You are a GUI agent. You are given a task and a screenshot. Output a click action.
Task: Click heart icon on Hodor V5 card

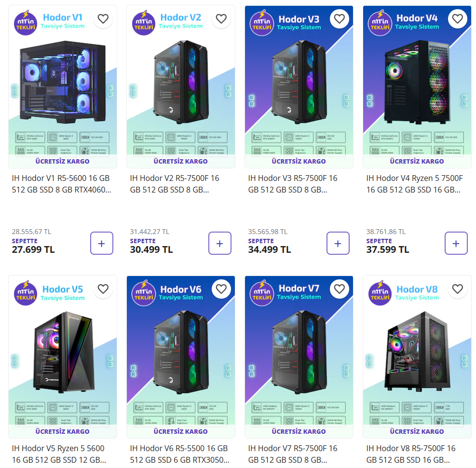(x=103, y=289)
